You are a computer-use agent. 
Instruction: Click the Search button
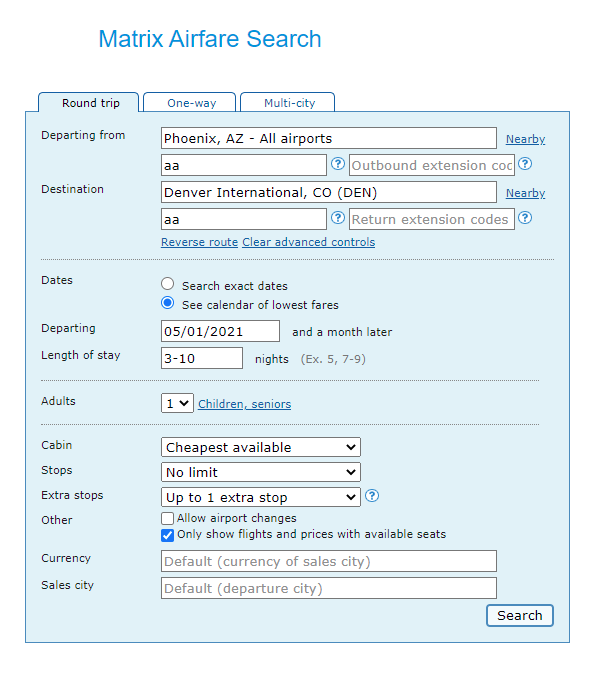pyautogui.click(x=519, y=616)
